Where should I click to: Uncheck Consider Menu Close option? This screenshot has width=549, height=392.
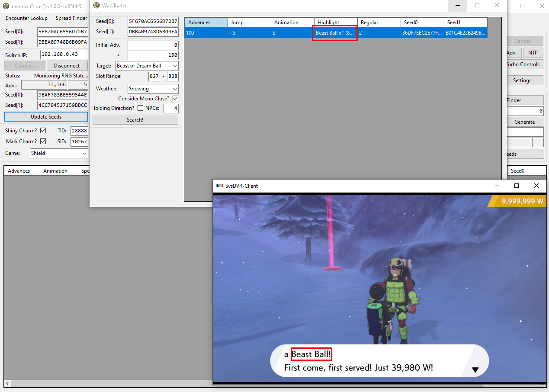(175, 99)
